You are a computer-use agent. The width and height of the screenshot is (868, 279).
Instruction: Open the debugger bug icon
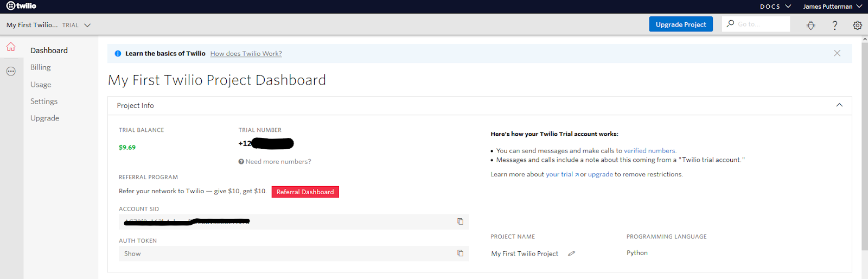point(811,25)
